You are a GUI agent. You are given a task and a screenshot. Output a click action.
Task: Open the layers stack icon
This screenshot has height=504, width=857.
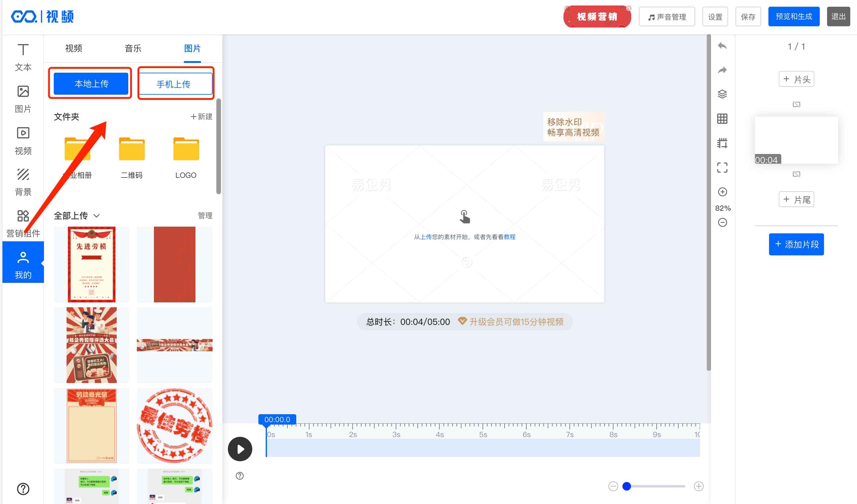point(722,94)
